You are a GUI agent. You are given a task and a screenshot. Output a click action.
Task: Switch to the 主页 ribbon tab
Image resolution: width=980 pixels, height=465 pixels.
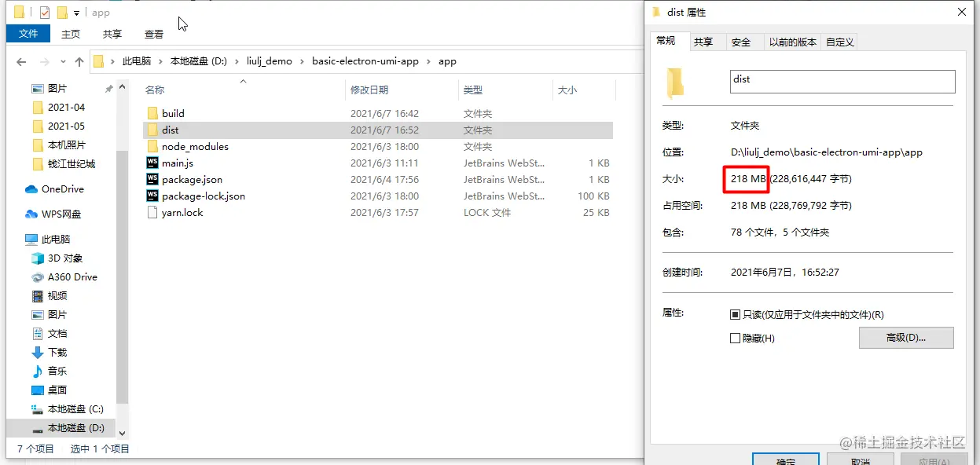pyautogui.click(x=71, y=34)
